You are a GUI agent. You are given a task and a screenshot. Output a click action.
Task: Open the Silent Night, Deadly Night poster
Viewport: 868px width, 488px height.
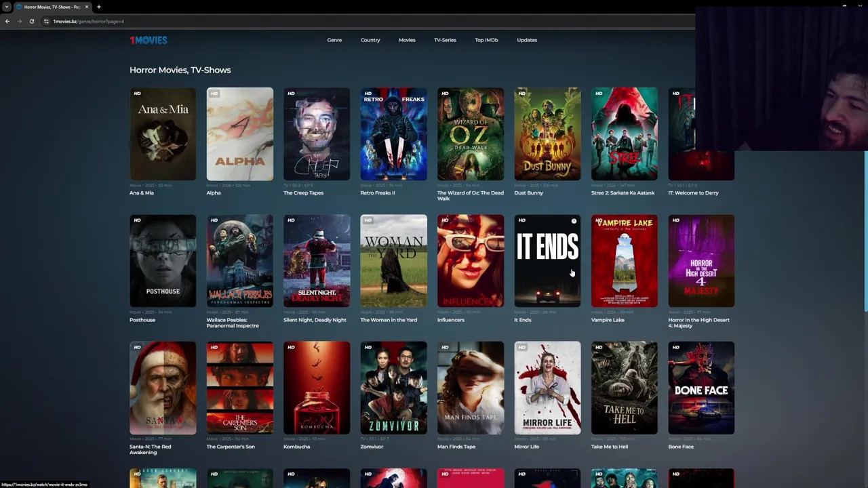pyautogui.click(x=317, y=261)
